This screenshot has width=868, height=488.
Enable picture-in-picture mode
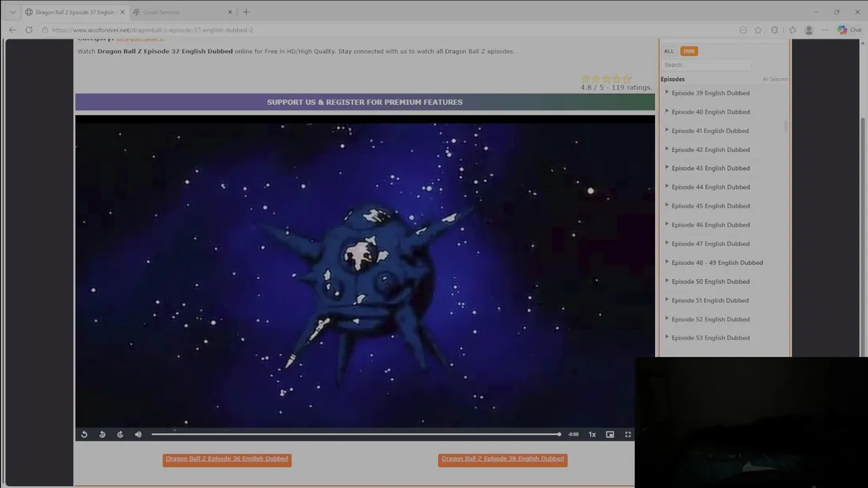pos(610,434)
